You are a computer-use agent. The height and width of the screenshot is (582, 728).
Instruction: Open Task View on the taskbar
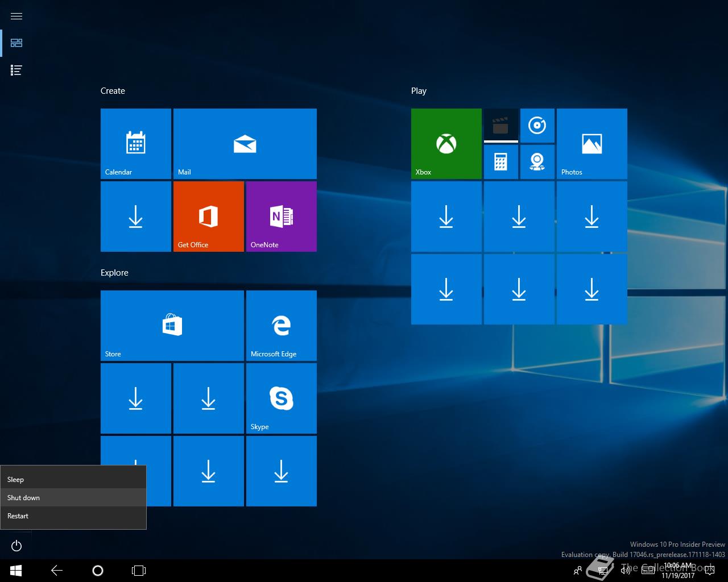pos(139,571)
